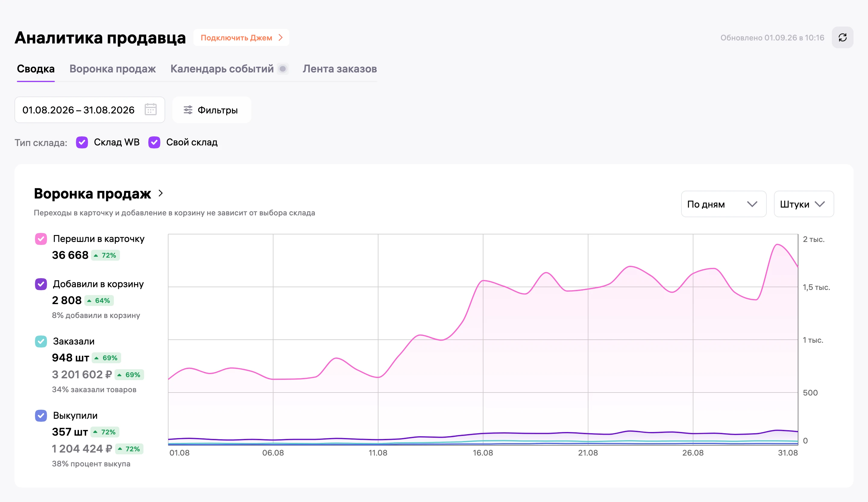The height and width of the screenshot is (502, 868).
Task: Open the Фильтры button
Action: click(x=212, y=110)
